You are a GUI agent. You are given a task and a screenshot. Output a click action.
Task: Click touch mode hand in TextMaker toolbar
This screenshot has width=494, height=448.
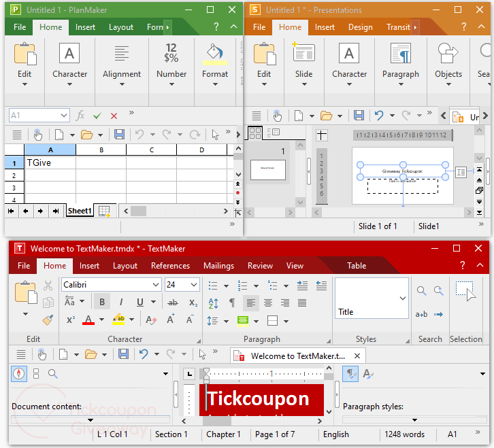point(42,354)
